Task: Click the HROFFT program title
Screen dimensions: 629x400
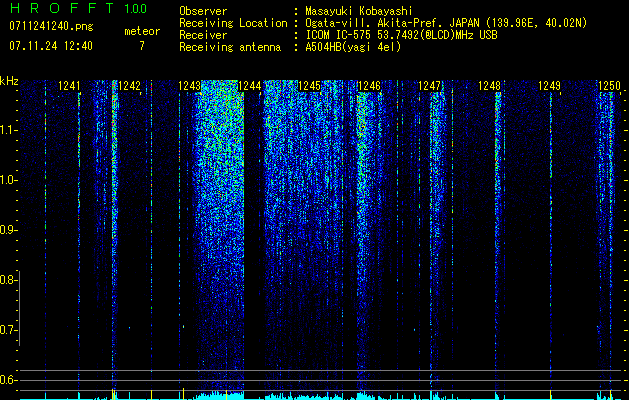Action: [x=62, y=8]
